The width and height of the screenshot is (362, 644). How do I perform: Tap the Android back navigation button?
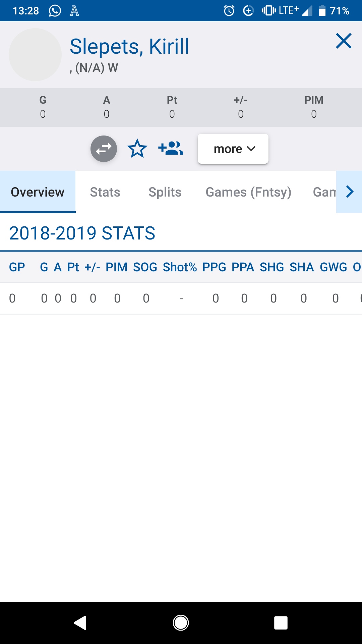pyautogui.click(x=80, y=623)
